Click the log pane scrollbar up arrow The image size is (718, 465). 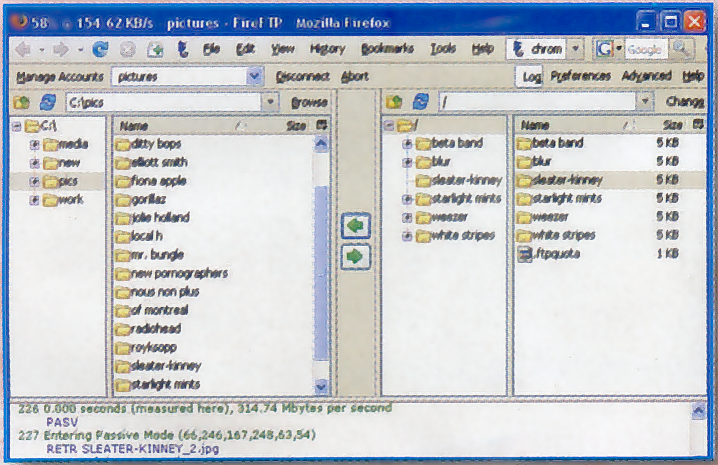click(x=698, y=411)
